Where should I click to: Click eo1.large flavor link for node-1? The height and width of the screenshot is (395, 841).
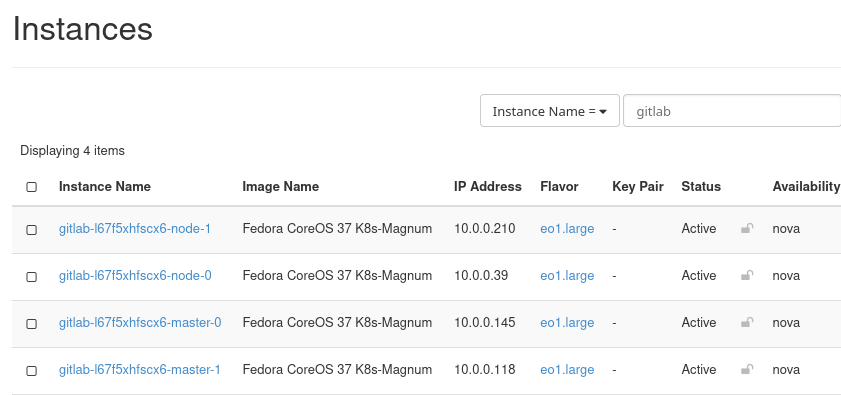point(567,229)
